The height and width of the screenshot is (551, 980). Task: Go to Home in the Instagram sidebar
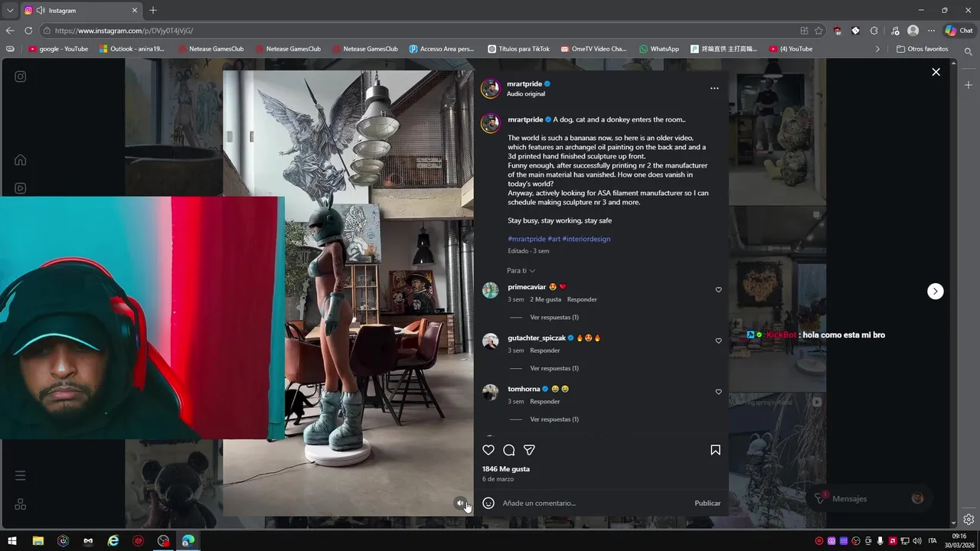click(x=21, y=160)
